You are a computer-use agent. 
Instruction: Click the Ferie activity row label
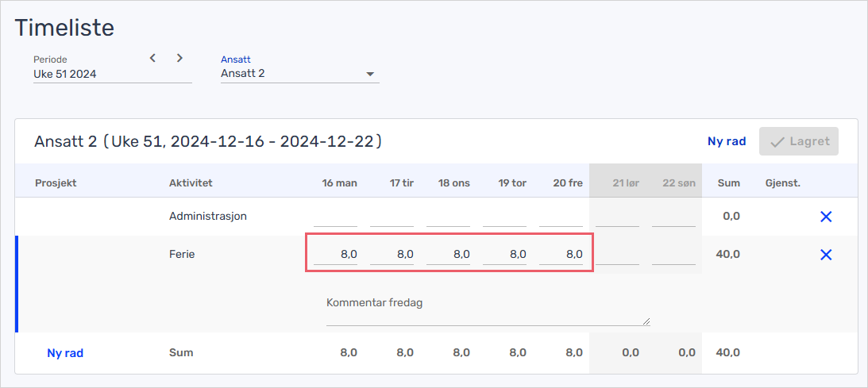click(x=182, y=255)
